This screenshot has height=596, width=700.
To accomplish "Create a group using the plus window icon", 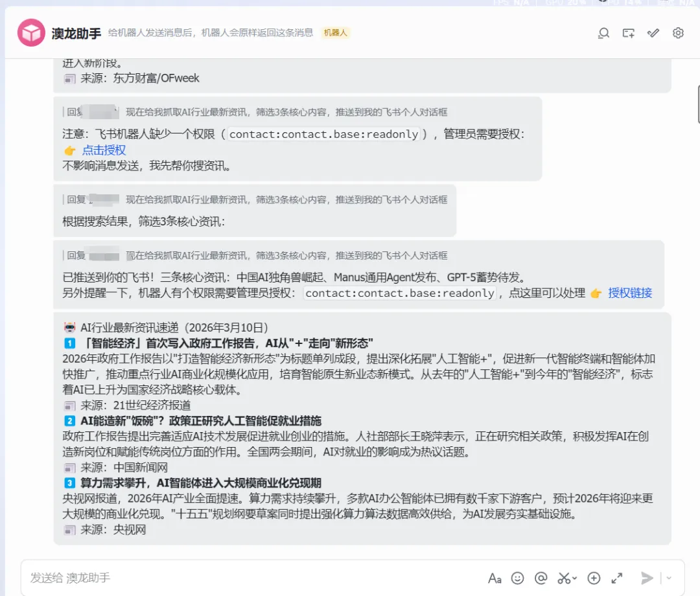I will click(629, 33).
